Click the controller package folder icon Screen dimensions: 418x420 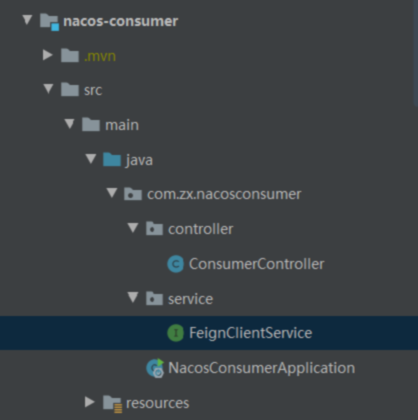click(154, 229)
